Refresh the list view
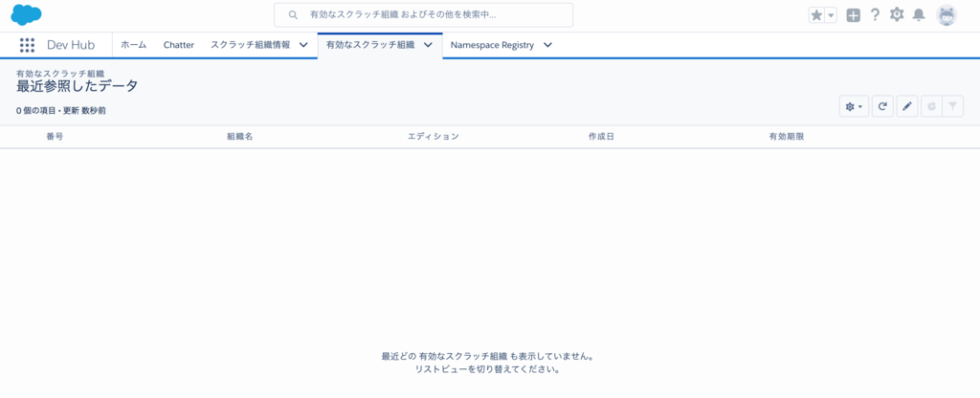980x398 pixels. point(882,106)
